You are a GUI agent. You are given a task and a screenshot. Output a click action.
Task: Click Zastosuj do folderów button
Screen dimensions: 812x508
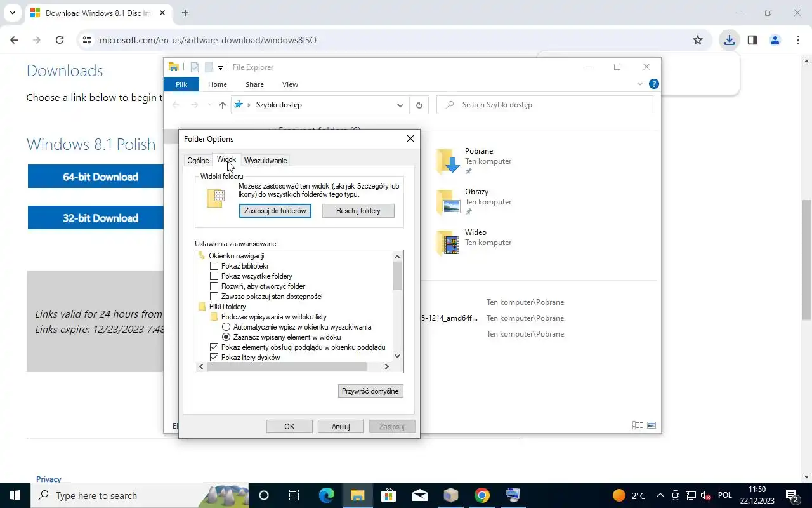click(275, 211)
